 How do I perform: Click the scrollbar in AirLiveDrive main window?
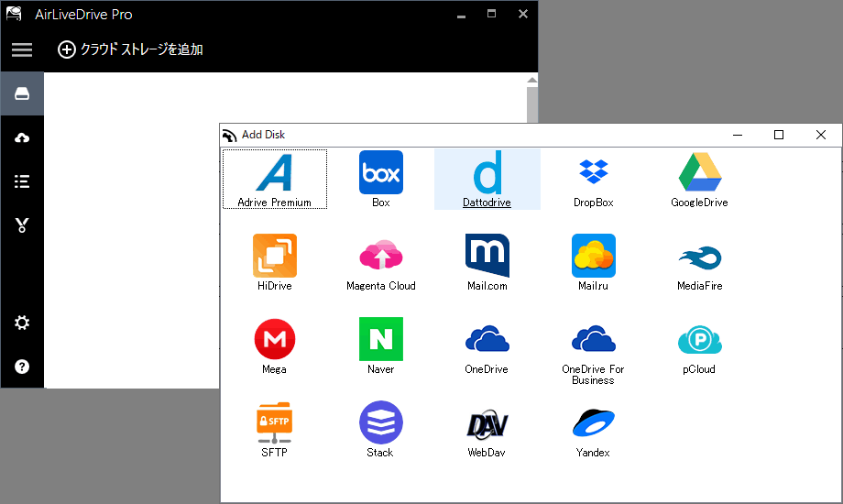532,103
